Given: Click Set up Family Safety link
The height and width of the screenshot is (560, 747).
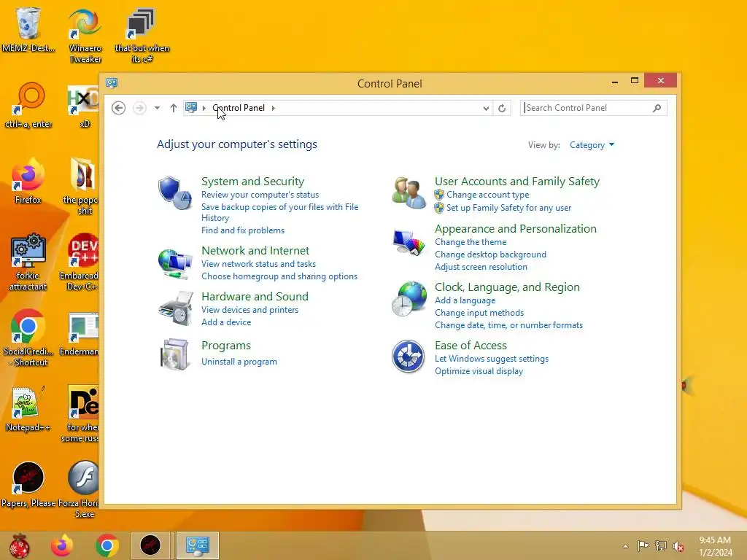Looking at the screenshot, I should pos(508,208).
